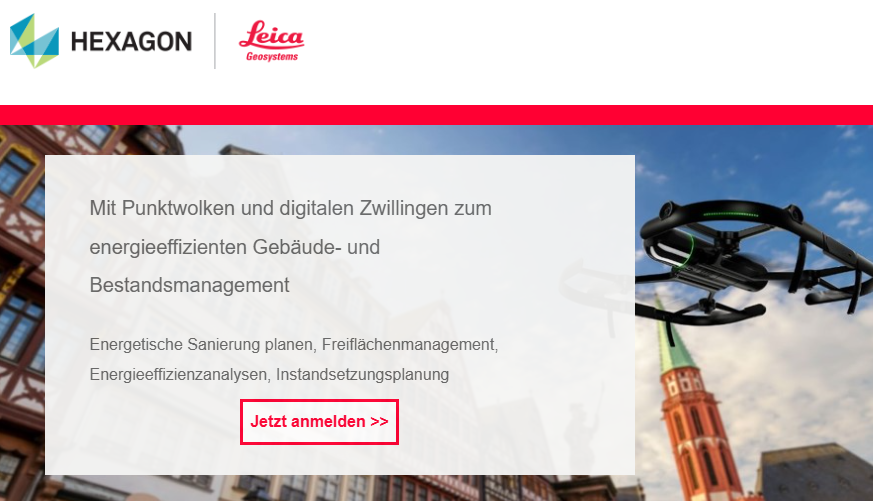This screenshot has height=501, width=873.
Task: Click the Jetzt anmelden button
Action: tap(319, 422)
